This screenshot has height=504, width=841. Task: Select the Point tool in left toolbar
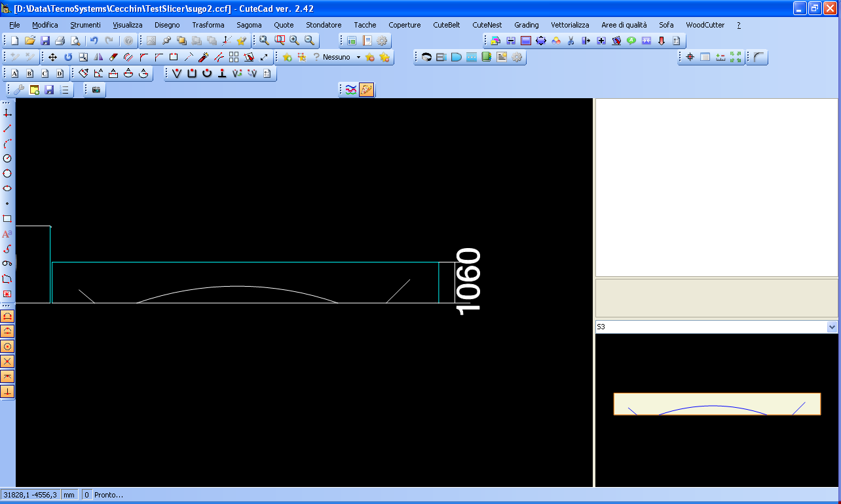point(7,204)
